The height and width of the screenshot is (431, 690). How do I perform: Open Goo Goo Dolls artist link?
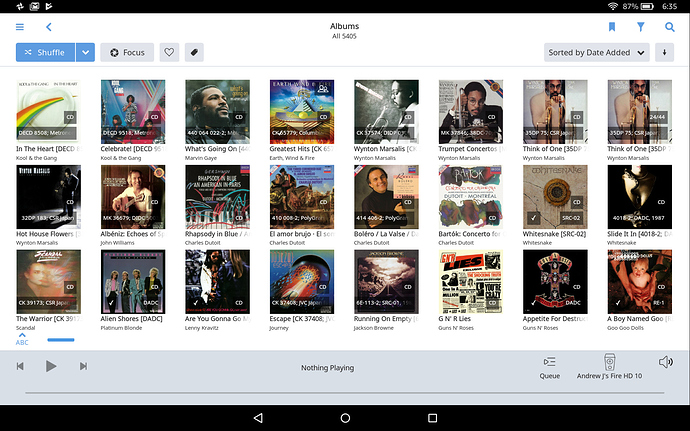(625, 328)
